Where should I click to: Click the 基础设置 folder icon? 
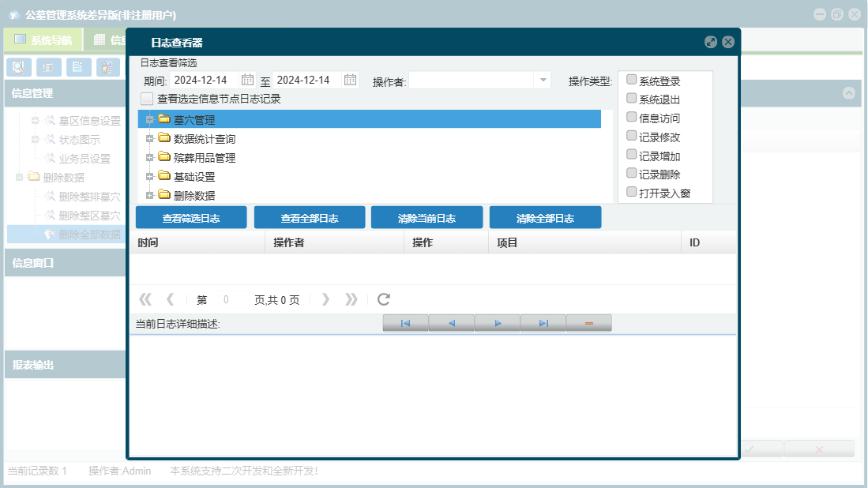(163, 175)
